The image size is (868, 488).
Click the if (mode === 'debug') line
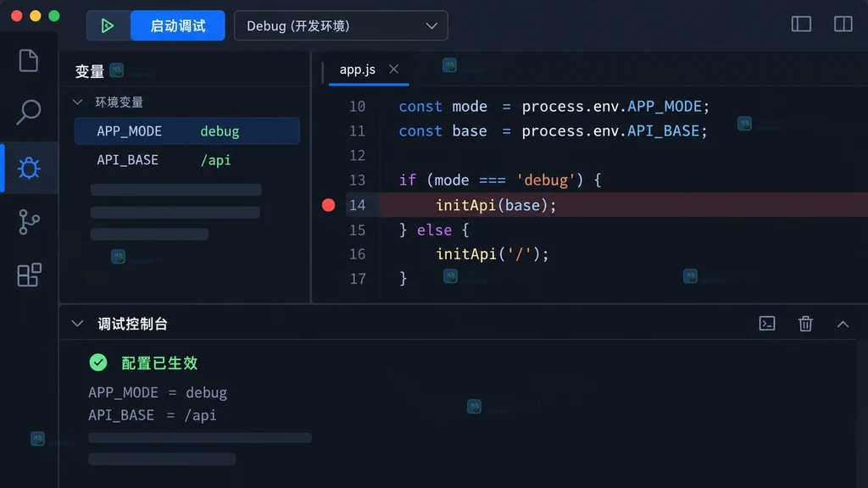pyautogui.click(x=500, y=180)
